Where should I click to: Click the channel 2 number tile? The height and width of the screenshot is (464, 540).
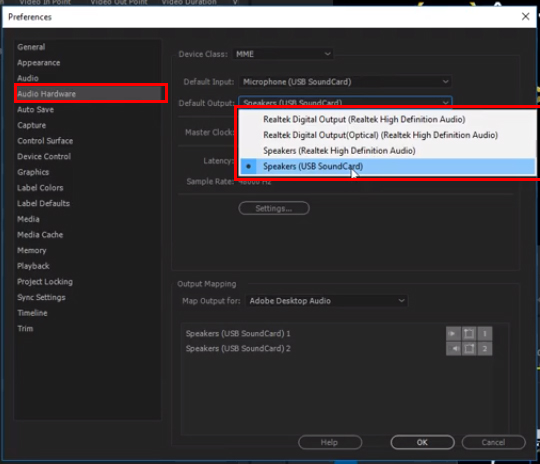tap(485, 349)
